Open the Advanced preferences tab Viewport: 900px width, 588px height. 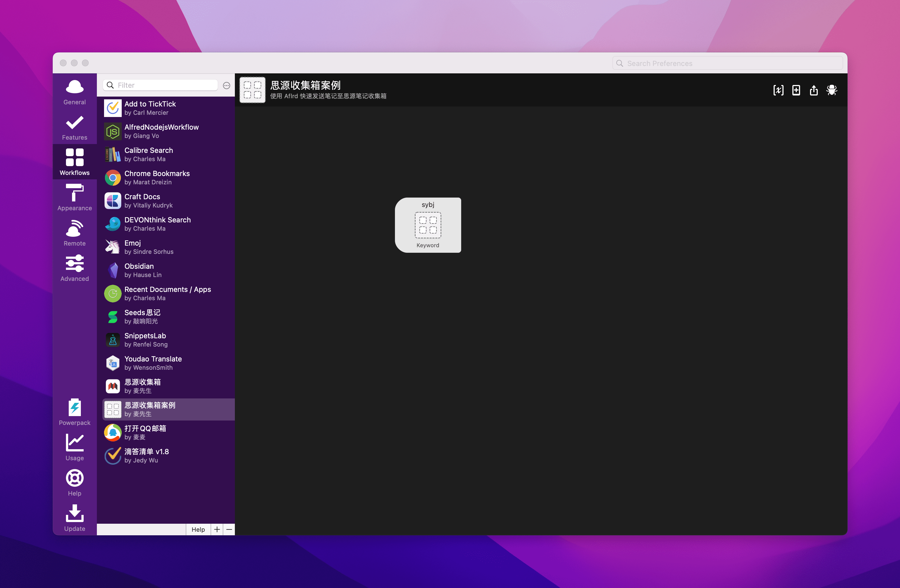pos(75,268)
